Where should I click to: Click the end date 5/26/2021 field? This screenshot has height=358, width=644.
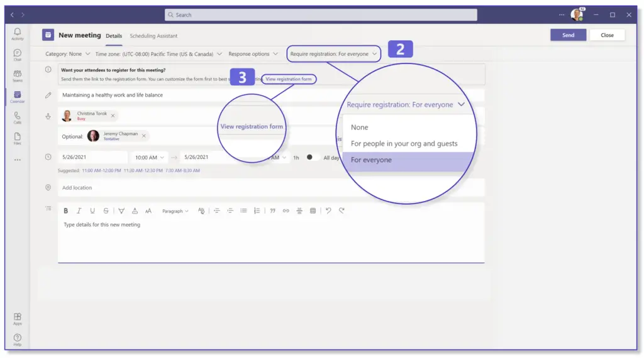[222, 157]
